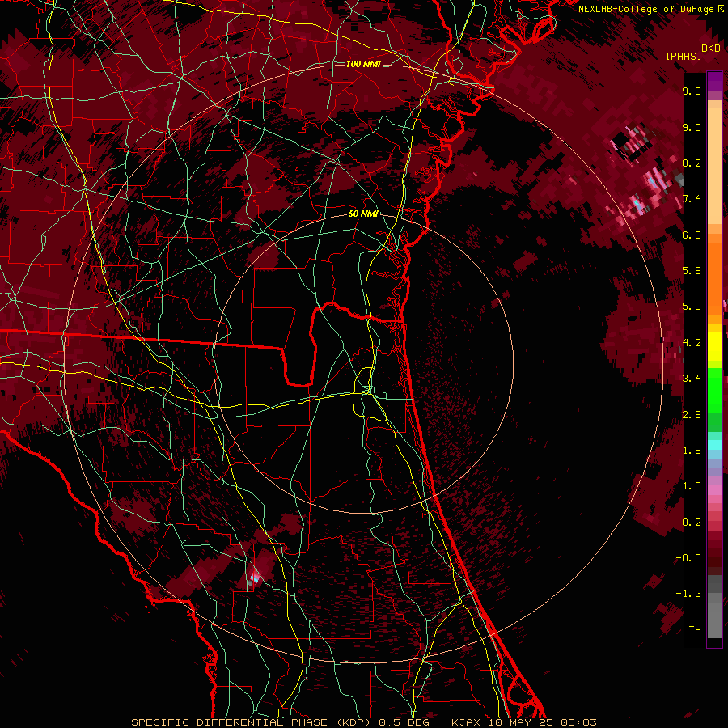Click the 9.0 scale label
The height and width of the screenshot is (728, 728).
coord(692,127)
